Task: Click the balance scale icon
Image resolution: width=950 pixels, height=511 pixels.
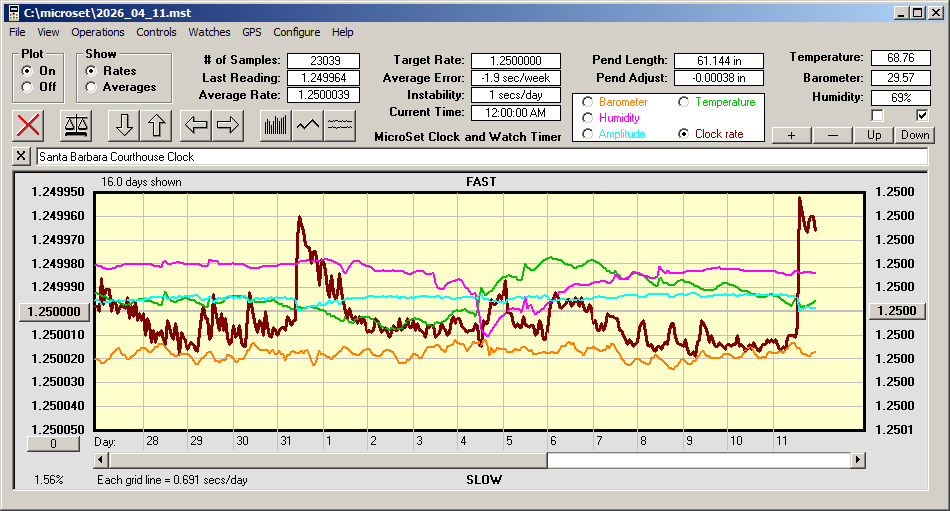Action: 74,126
